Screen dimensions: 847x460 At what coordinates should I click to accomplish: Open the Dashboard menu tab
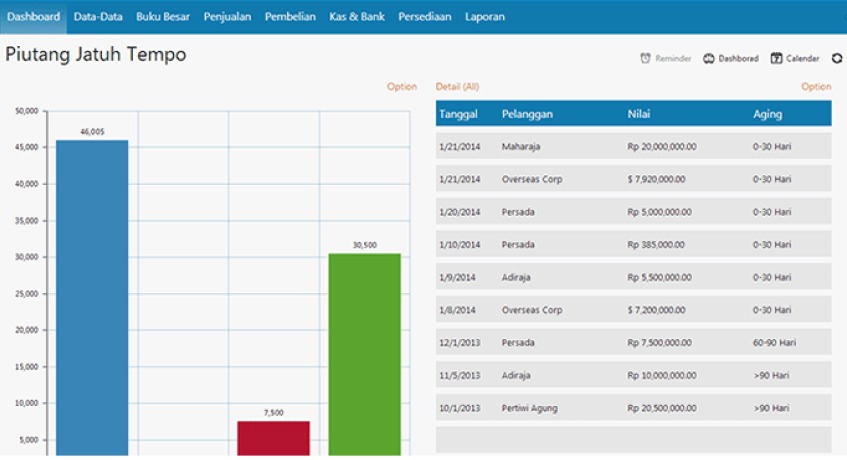33,17
